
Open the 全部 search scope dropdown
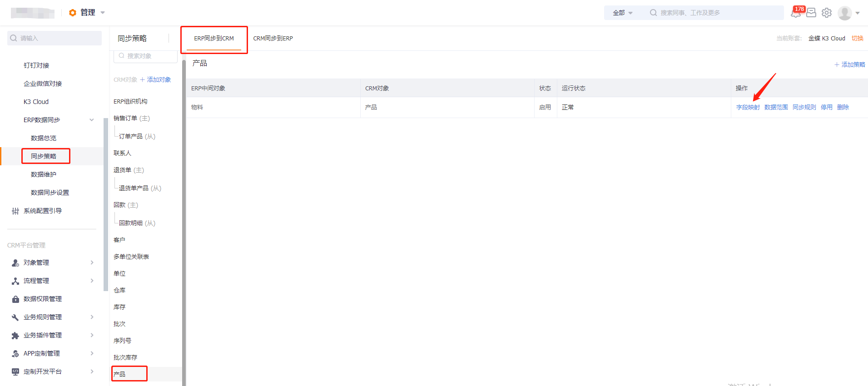pyautogui.click(x=623, y=13)
